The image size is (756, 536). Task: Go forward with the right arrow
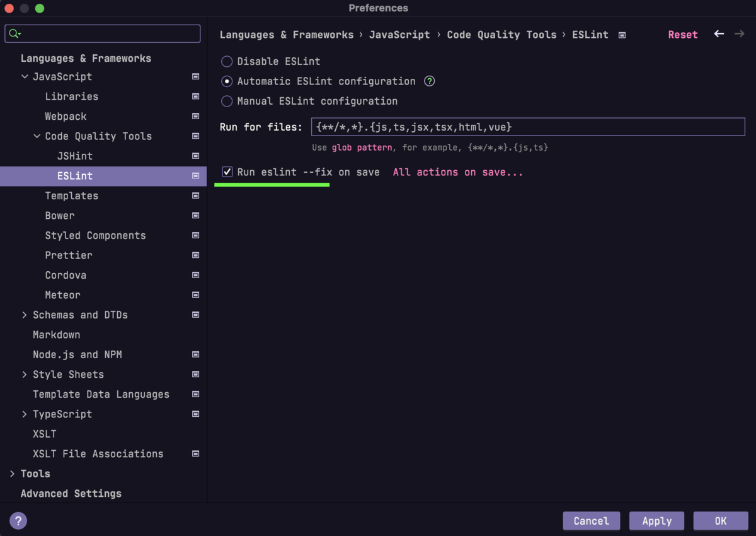click(x=740, y=34)
